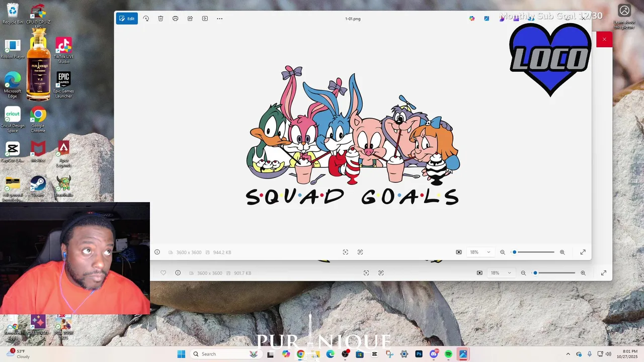Open the Copilot icon in Photos title bar
This screenshot has width=644, height=362.
click(472, 19)
